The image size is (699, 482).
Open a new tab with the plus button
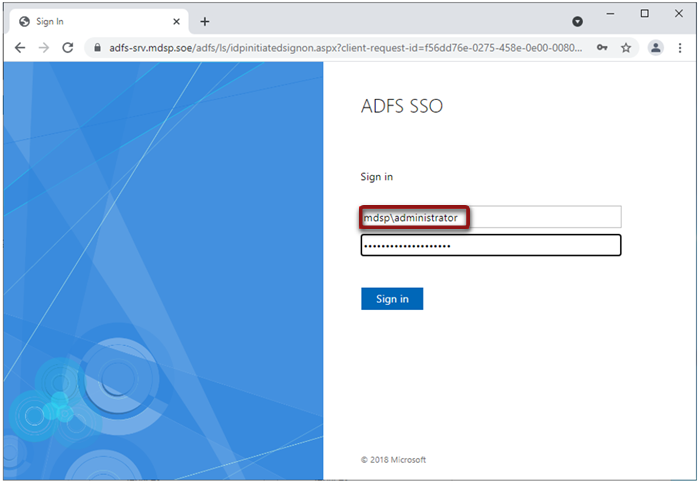coord(205,21)
